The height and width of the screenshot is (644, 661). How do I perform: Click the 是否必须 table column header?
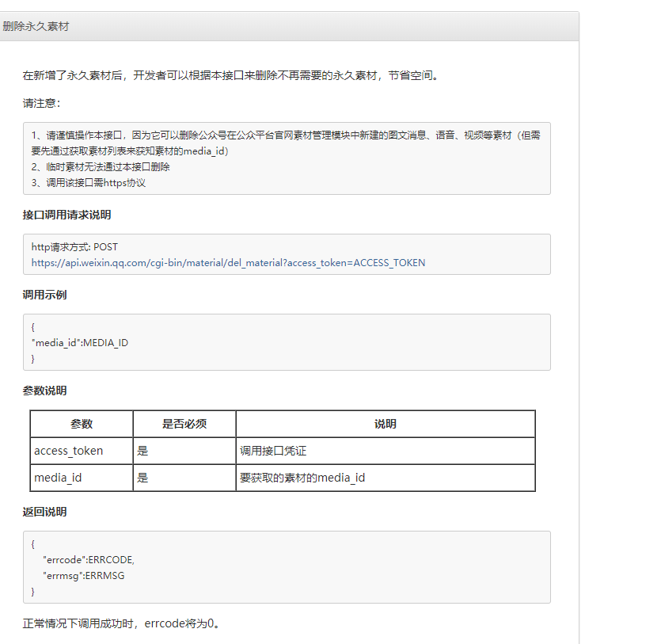(x=184, y=424)
